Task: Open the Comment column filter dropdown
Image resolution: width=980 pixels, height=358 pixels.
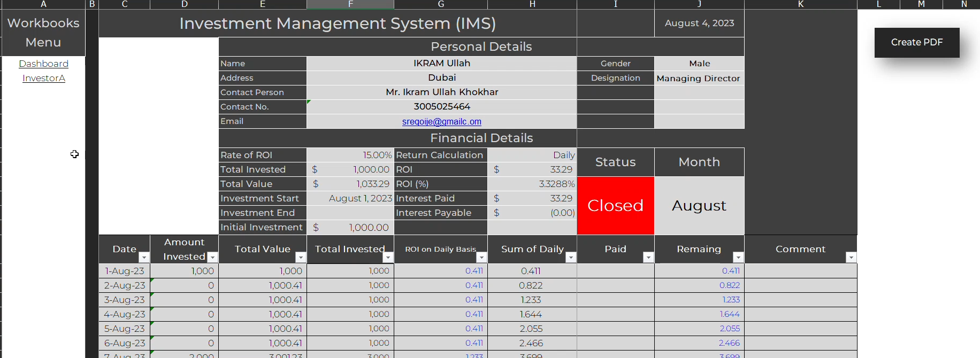Action: (851, 258)
